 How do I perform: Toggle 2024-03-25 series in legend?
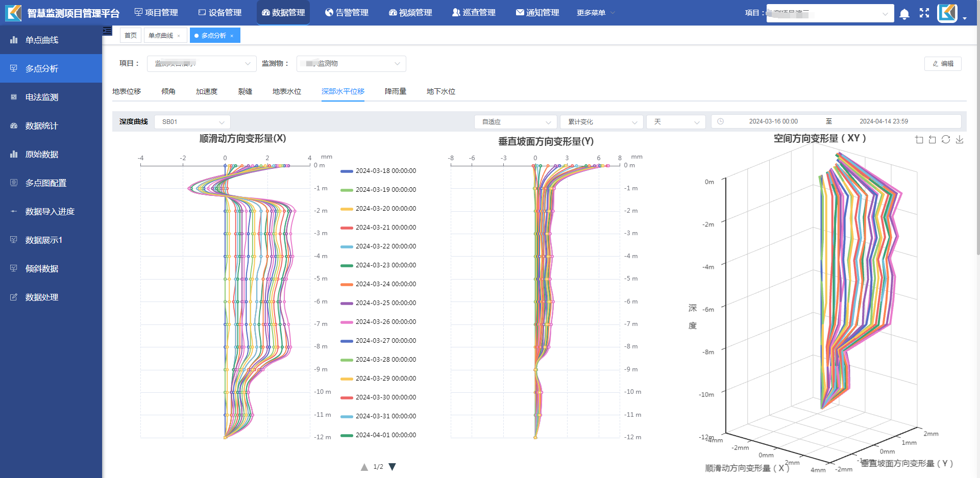coord(378,303)
